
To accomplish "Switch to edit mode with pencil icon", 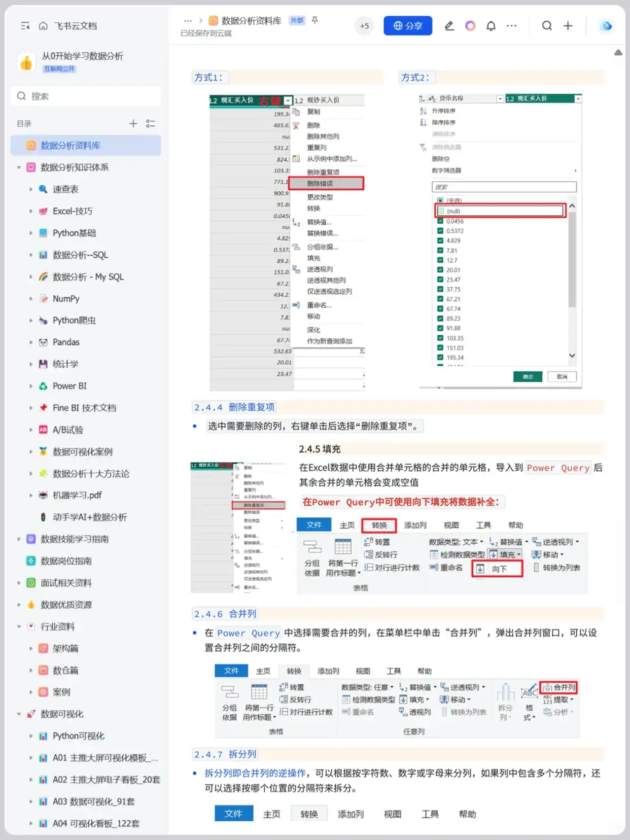I will tap(449, 26).
